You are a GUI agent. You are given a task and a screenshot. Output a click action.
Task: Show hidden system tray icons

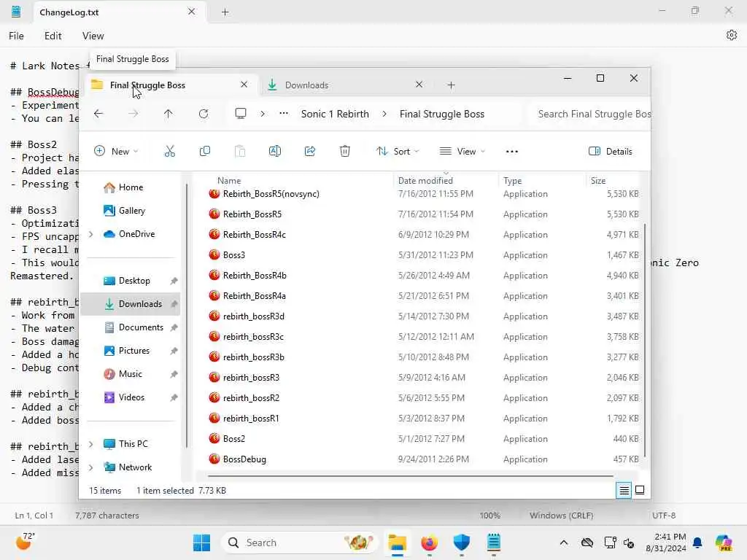[x=564, y=542]
